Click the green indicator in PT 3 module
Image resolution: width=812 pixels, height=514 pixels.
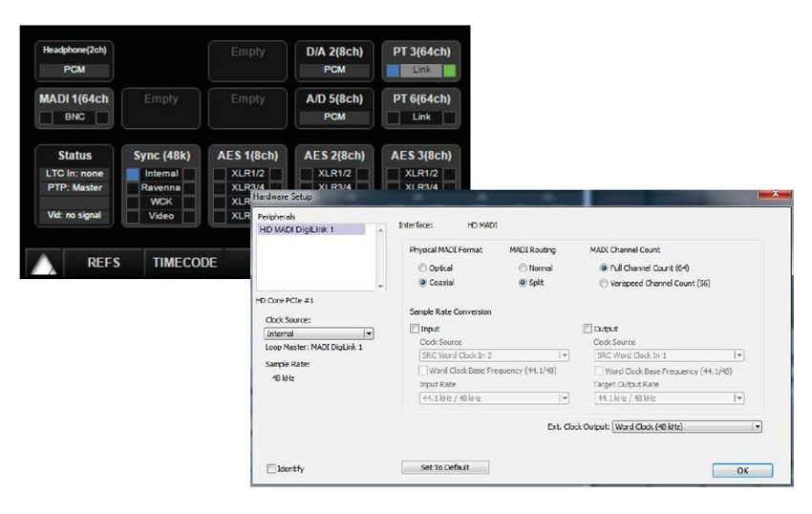(450, 71)
